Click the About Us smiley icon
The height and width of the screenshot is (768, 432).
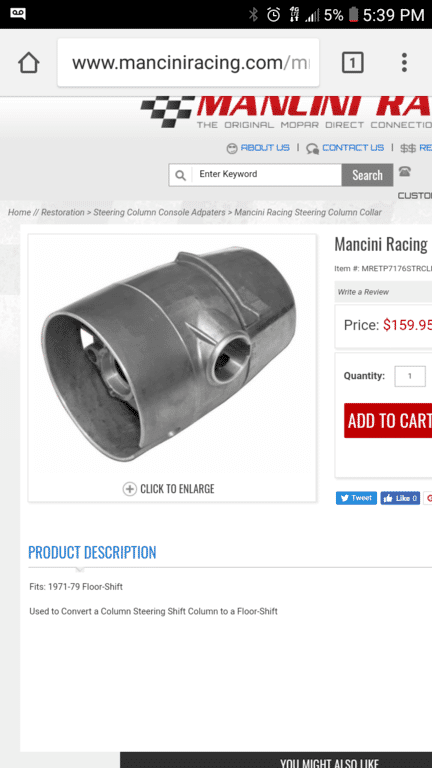[232, 148]
